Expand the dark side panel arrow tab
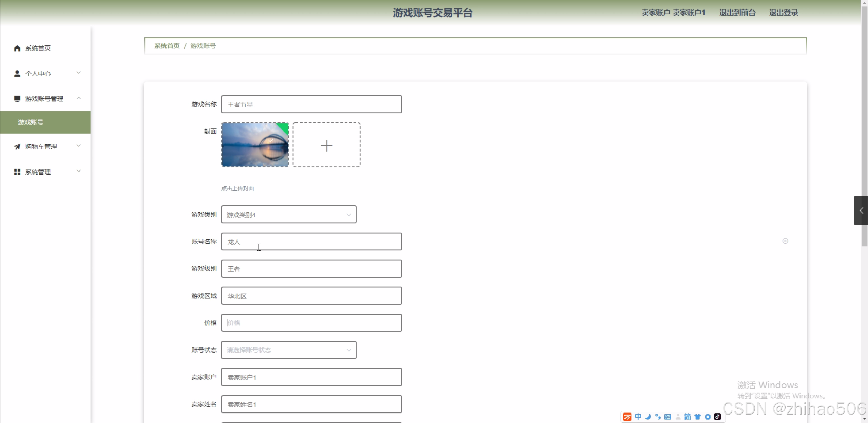868x423 pixels. point(861,210)
